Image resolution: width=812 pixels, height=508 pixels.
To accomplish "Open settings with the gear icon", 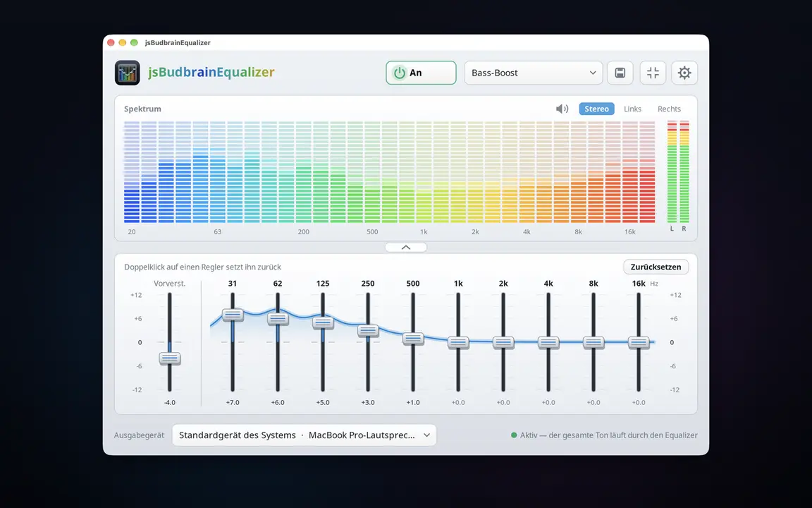I will (x=684, y=73).
